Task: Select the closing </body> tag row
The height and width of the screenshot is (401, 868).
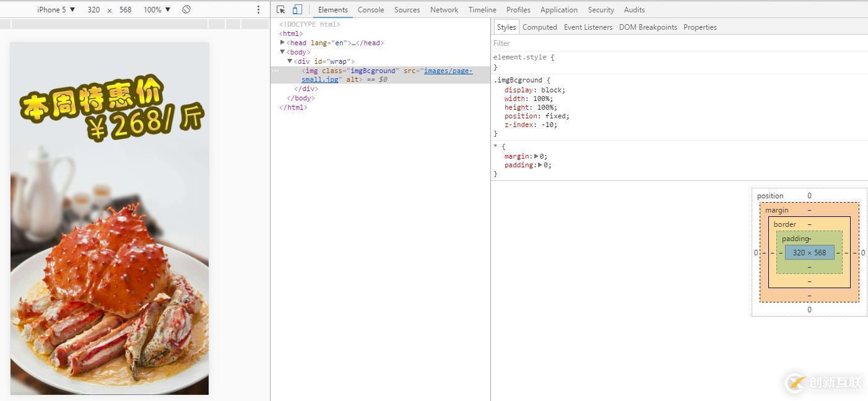Action: (x=301, y=98)
